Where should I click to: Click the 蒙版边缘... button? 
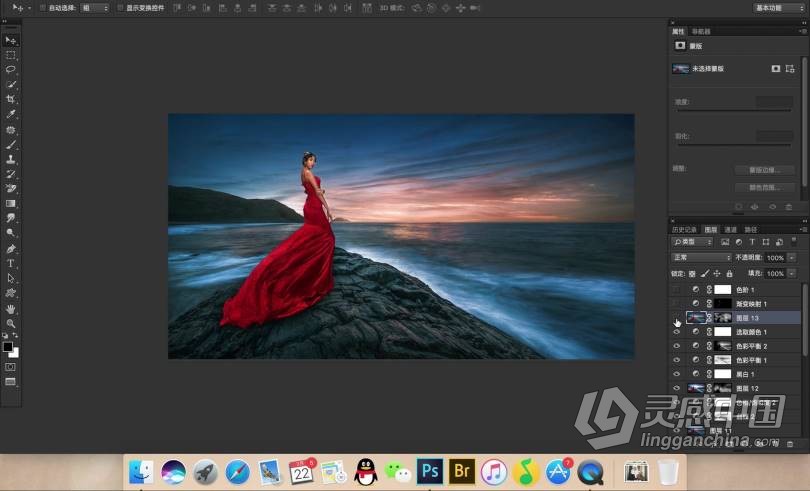765,170
